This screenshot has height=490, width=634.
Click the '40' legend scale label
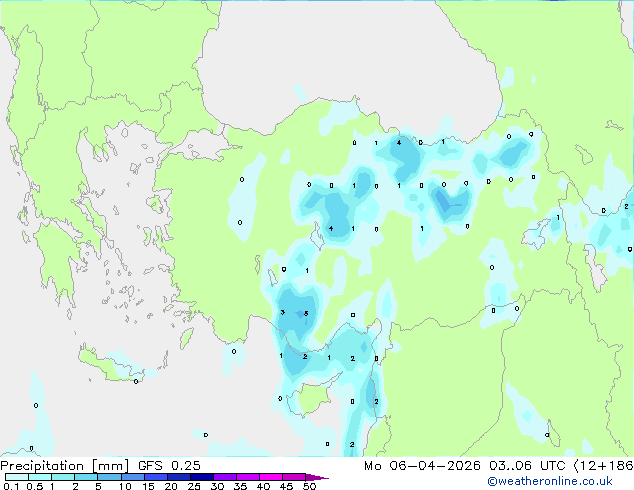coord(263,486)
